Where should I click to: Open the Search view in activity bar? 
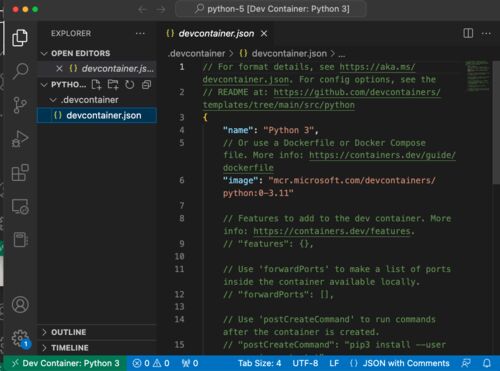[x=20, y=71]
